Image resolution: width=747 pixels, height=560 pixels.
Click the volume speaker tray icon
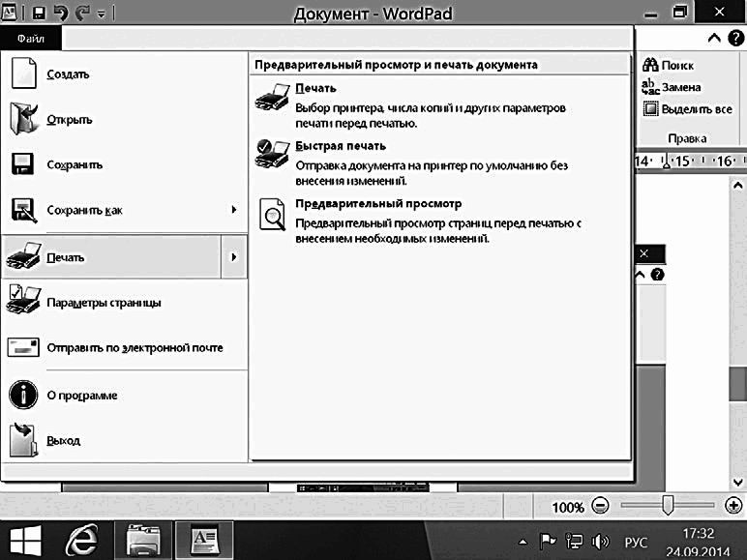pos(600,542)
